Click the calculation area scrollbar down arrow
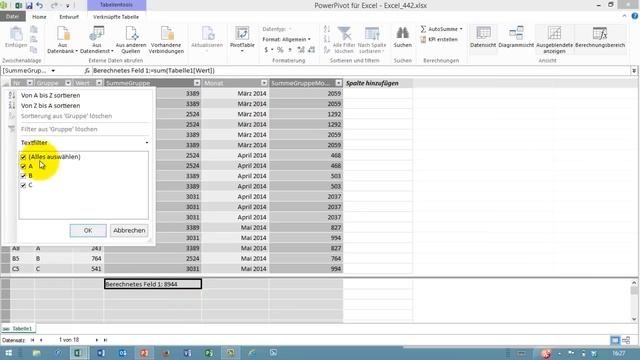640x360 pixels. pyautogui.click(x=634, y=319)
